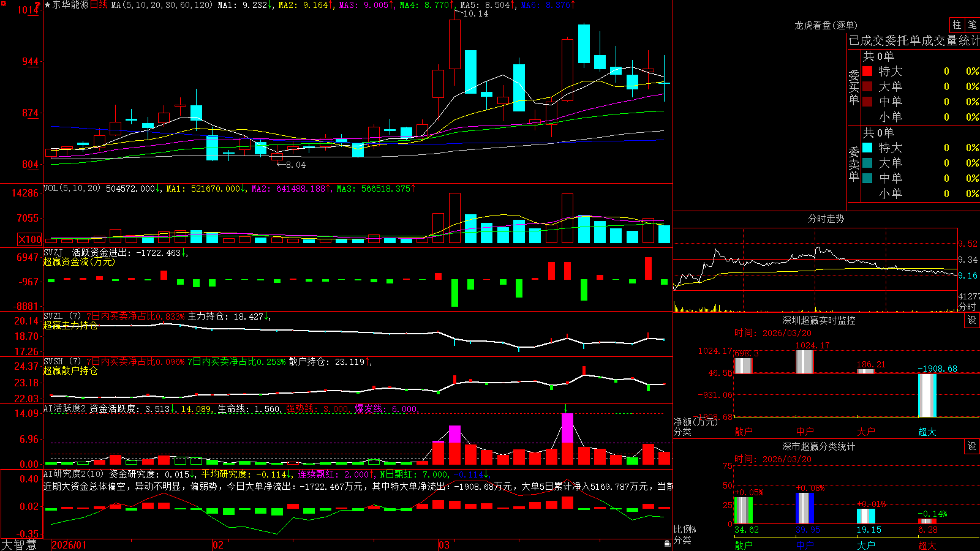The image size is (980, 551).
Task: Click the 9.16 price label on the 分时走势 chart
Action: click(x=968, y=275)
